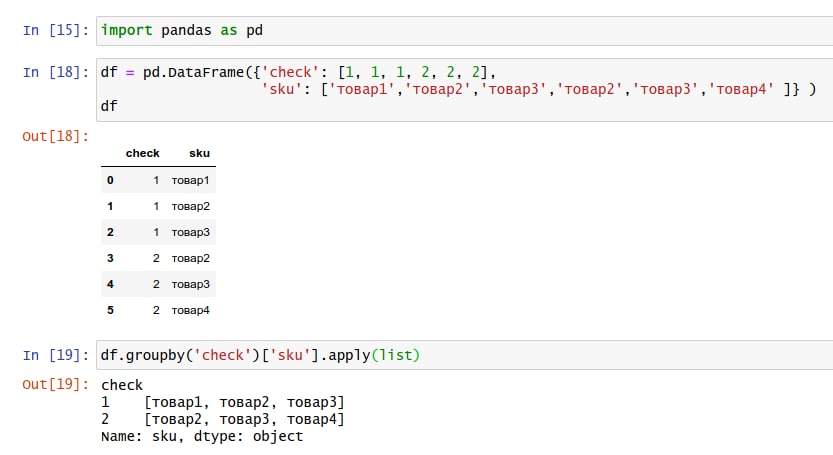The height and width of the screenshot is (455, 833).
Task: Click the lone 'df' line in cell 18
Action: [109, 106]
